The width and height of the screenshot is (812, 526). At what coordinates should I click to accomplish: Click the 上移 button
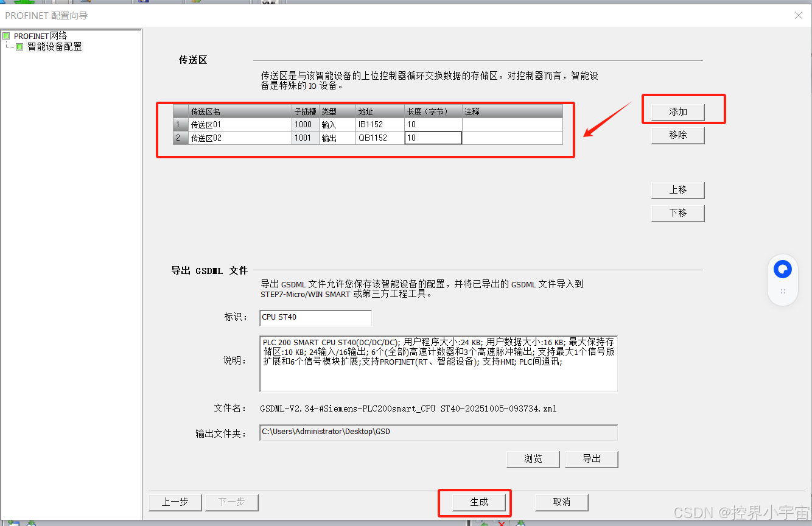coord(677,190)
